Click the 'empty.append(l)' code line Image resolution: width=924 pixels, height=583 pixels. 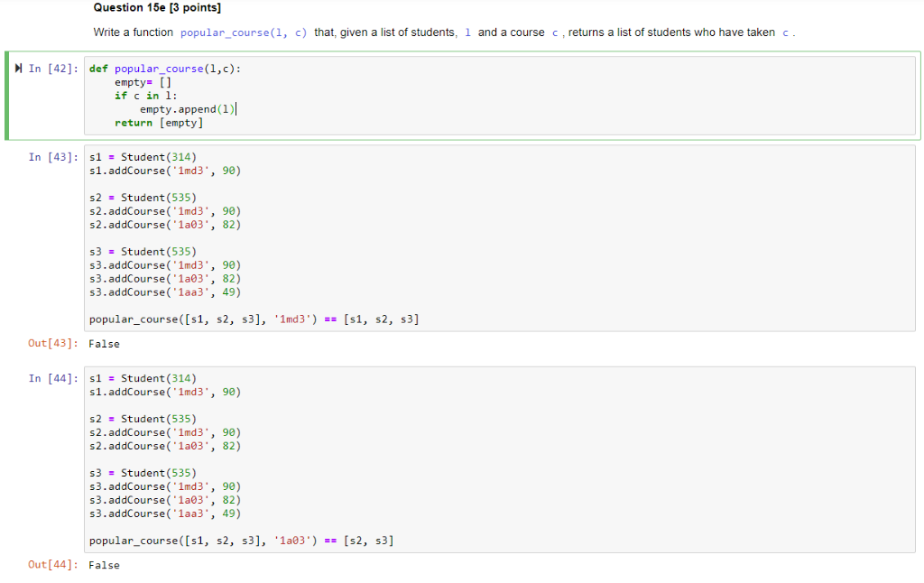[188, 109]
